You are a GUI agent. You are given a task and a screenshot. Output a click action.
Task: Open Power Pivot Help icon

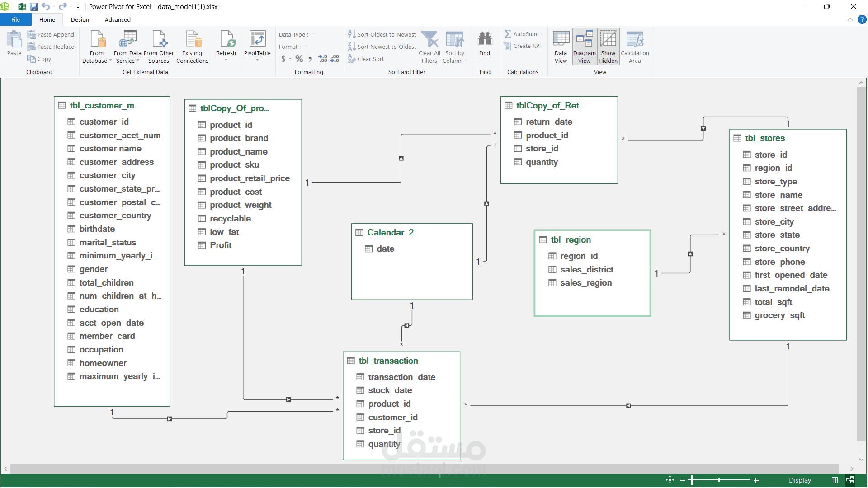[x=862, y=19]
